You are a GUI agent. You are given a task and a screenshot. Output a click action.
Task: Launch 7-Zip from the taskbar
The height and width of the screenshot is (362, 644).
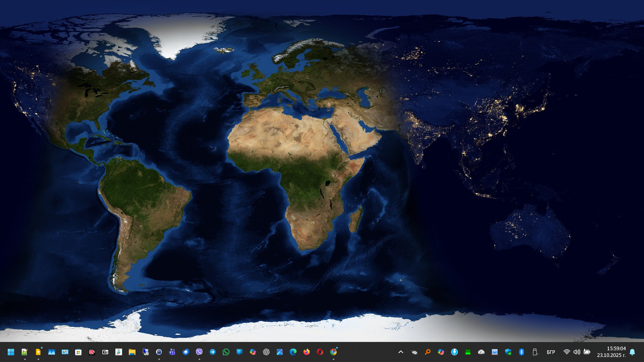point(105,352)
